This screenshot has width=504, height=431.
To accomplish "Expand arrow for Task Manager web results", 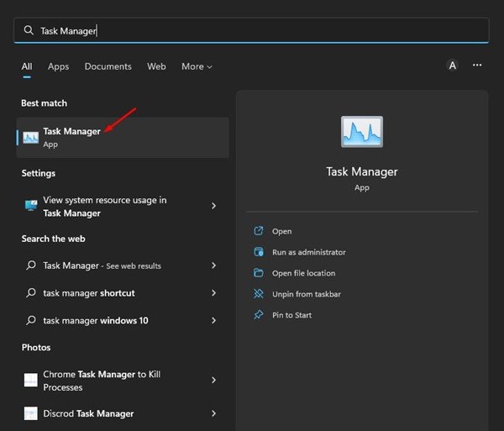I will (x=213, y=265).
